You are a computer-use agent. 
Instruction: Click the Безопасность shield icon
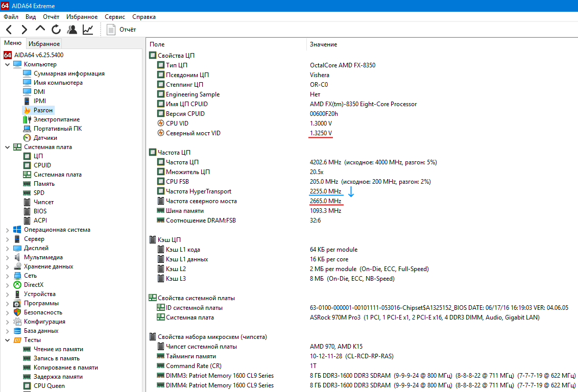coord(17,312)
